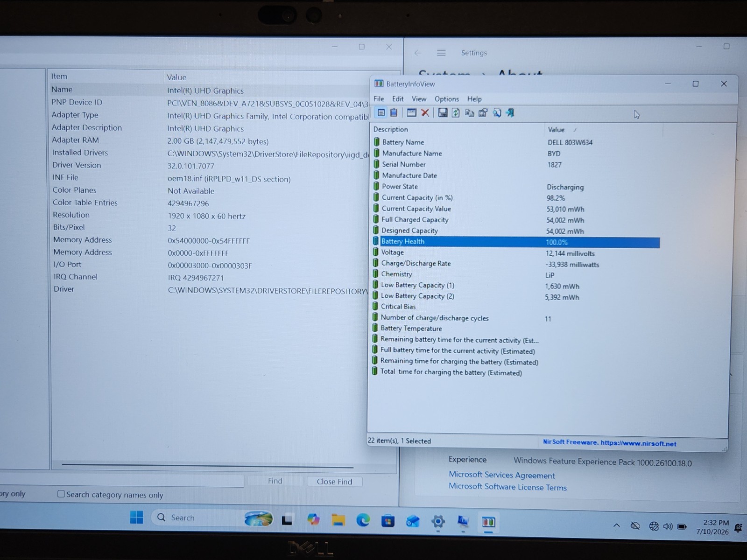Select the Designed Capacity row
The width and height of the screenshot is (747, 560).
pos(516,231)
